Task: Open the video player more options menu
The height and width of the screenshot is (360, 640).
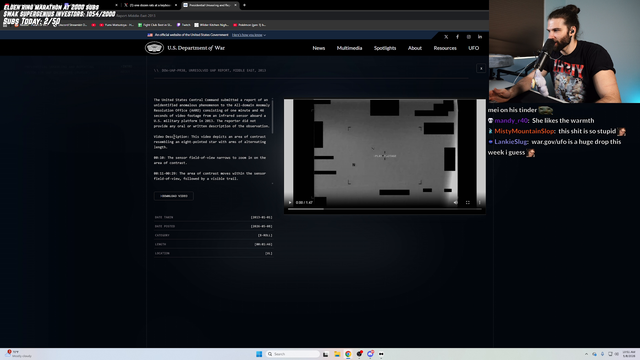Action: coord(480,202)
